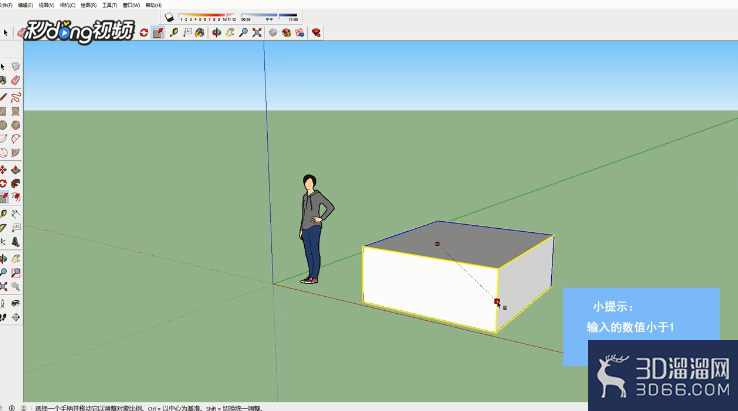Open the 帮助(H) help menu
Viewport: 738px width, 411px height.
(x=153, y=5)
